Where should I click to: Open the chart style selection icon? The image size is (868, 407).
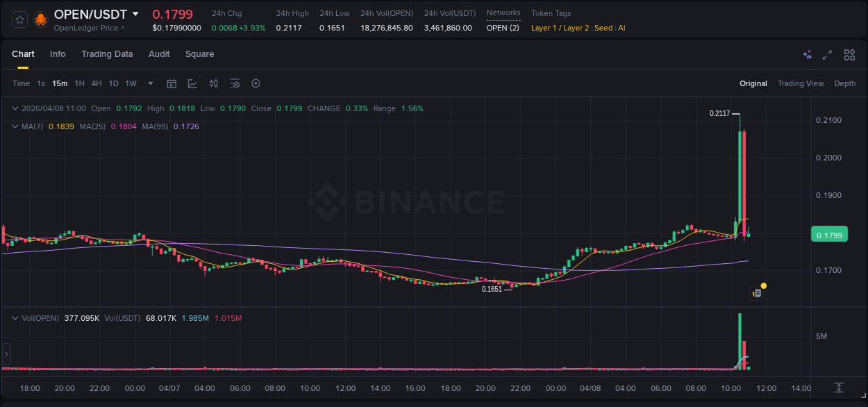pos(192,83)
